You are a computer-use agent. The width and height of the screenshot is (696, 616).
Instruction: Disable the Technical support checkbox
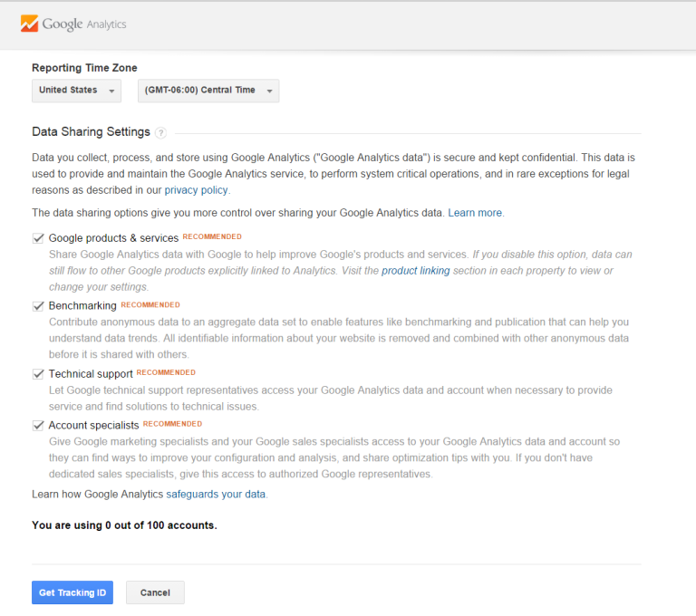pos(38,374)
